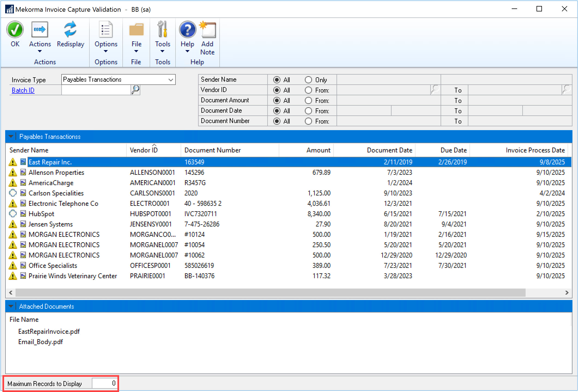Click the Batch ID lookup magnifier

point(135,90)
